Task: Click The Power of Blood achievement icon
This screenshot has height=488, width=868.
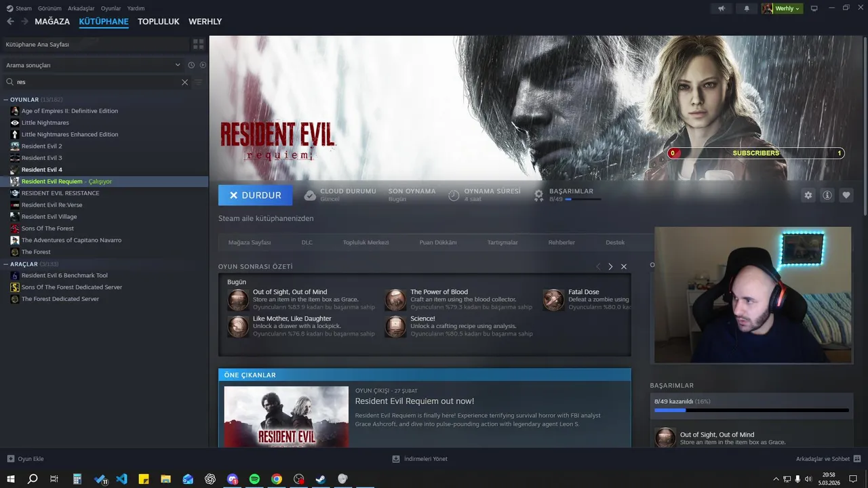Action: click(395, 300)
